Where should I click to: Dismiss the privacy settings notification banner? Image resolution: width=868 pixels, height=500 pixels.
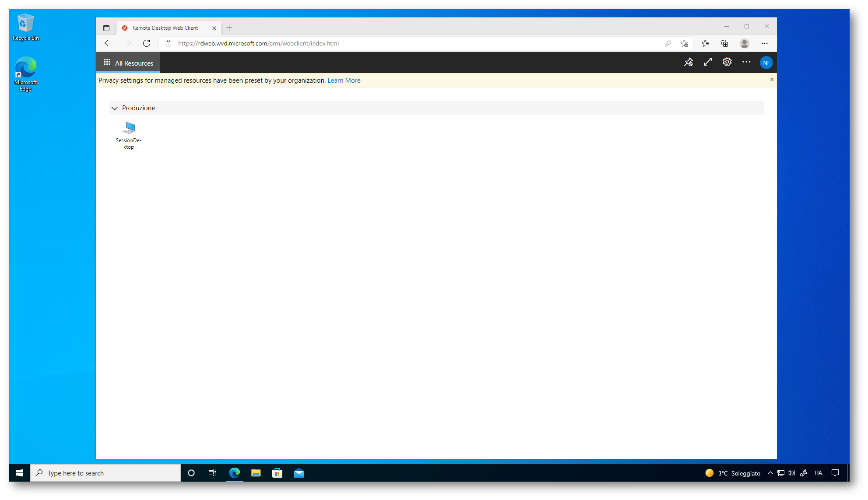(x=772, y=80)
